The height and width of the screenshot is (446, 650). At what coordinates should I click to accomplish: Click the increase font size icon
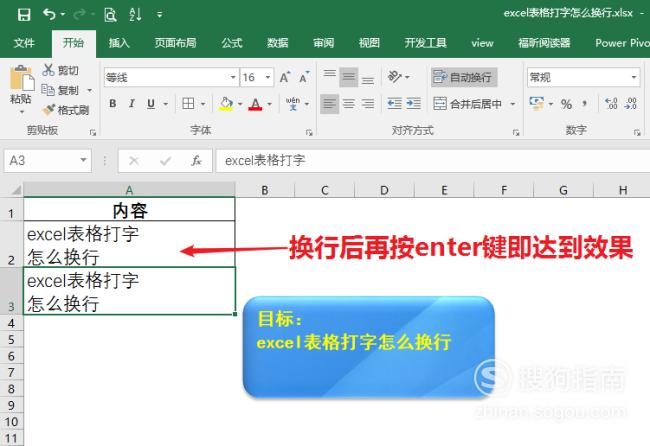coord(285,77)
